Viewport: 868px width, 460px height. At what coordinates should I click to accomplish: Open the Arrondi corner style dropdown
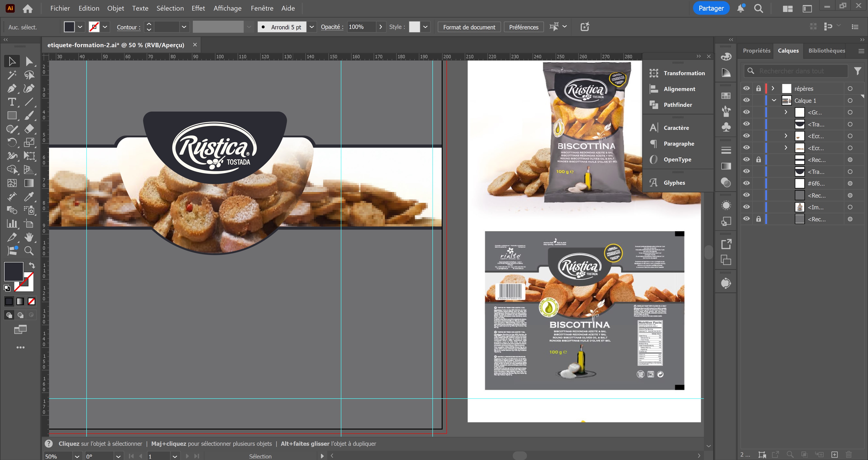[x=312, y=27]
